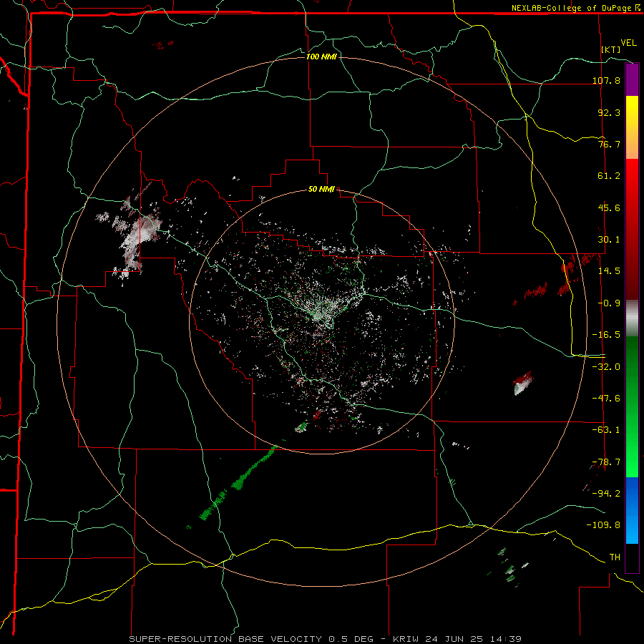Click the TH legend label
This screenshot has width=644, height=644.
click(x=615, y=557)
